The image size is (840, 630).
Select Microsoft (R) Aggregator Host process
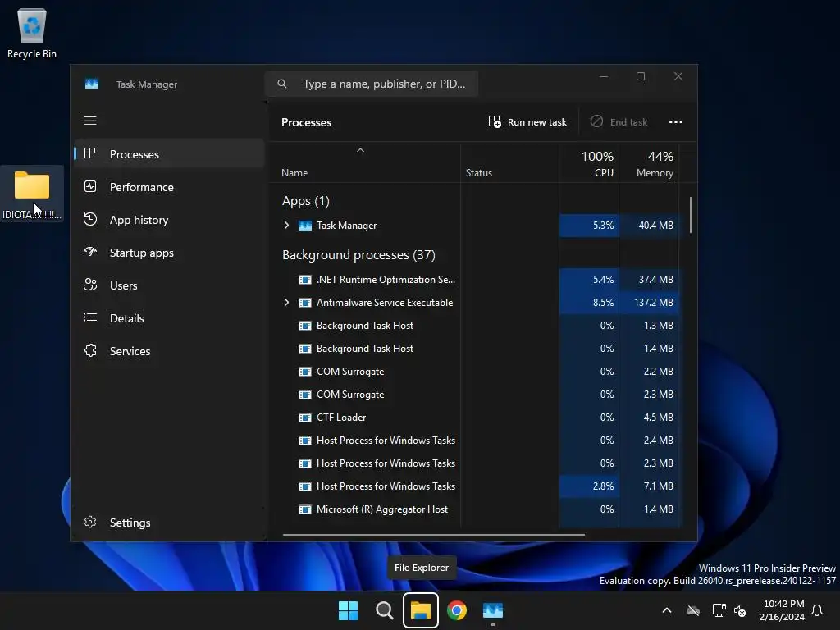[474, 509]
